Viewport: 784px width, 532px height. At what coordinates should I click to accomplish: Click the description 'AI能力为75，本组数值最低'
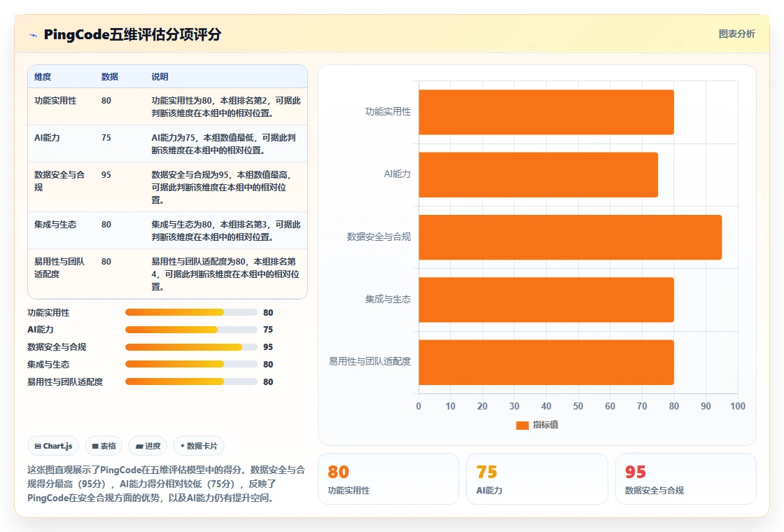tap(223, 144)
